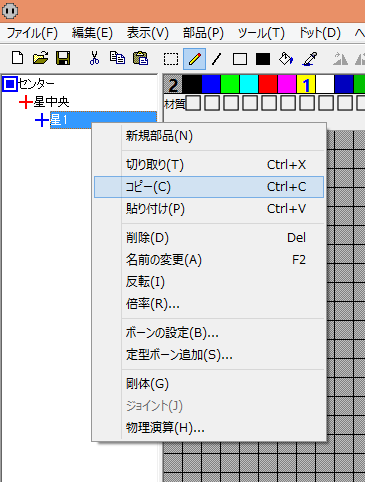Pick the bright blue color swatch
Viewport: 365px width, 482px height.
211,84
